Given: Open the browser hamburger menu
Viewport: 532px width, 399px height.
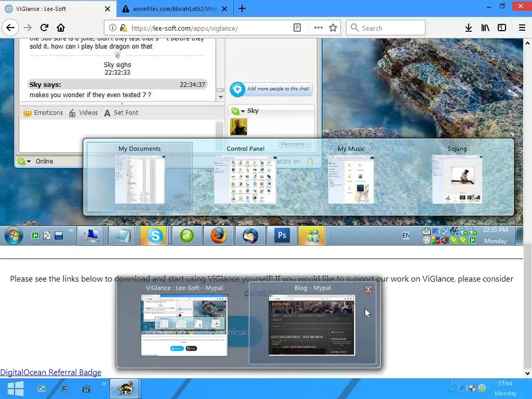Looking at the screenshot, I should tap(522, 28).
